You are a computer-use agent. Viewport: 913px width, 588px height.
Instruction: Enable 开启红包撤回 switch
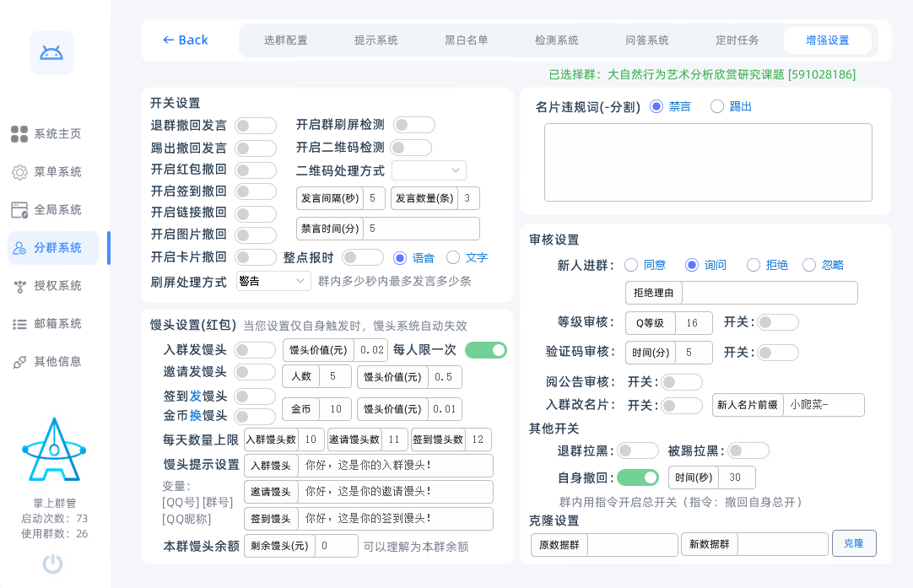(256, 170)
